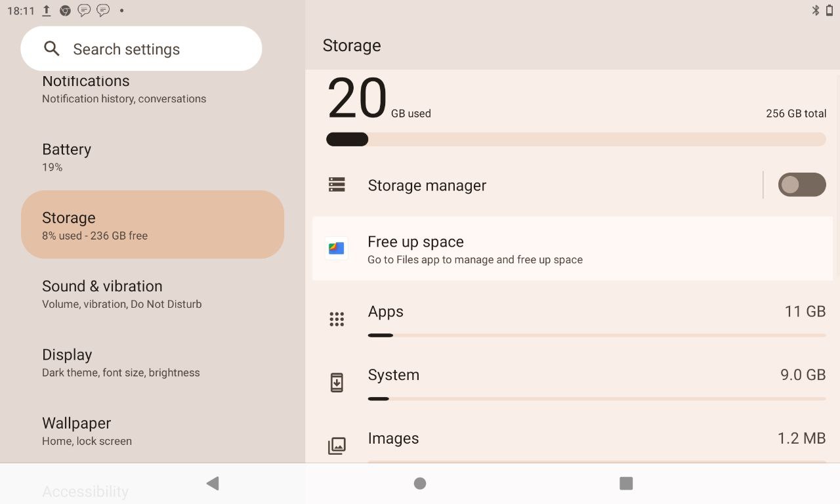Tap the Back navigation triangle
Image resolution: width=840 pixels, height=504 pixels.
(x=212, y=484)
